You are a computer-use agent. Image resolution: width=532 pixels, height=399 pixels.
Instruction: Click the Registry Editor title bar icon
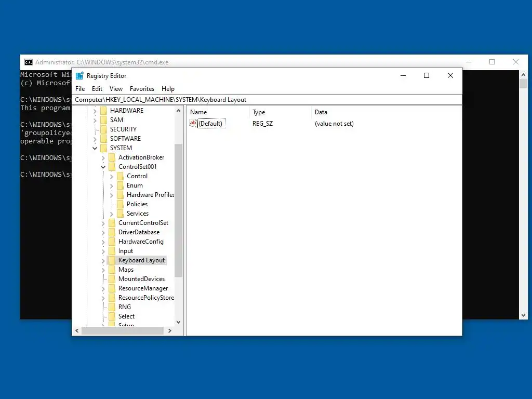79,76
